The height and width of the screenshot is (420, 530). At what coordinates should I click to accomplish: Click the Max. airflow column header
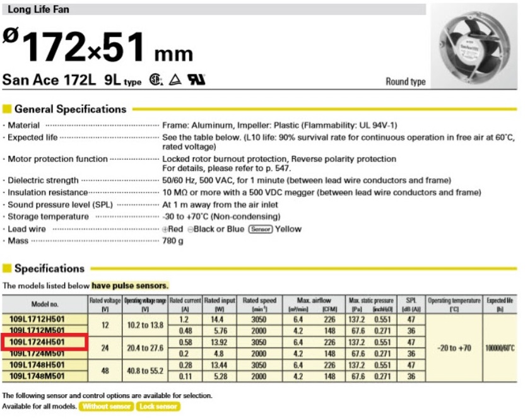[314, 304]
